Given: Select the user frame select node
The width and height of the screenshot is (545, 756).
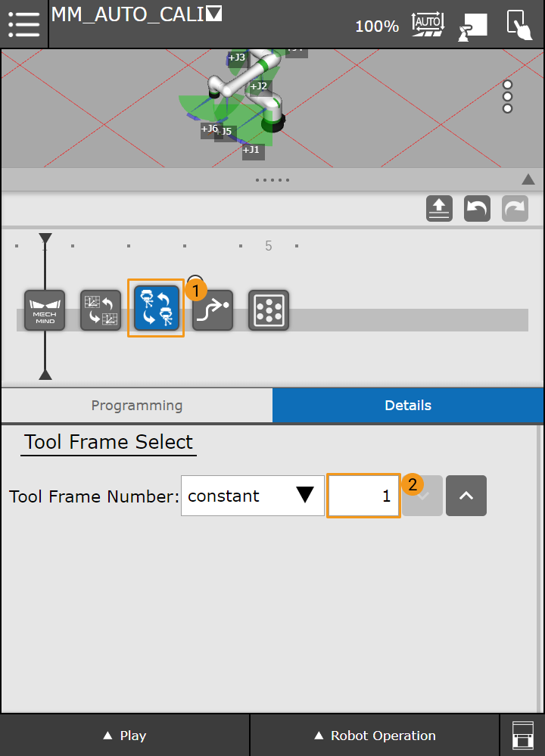Looking at the screenshot, I should pyautogui.click(x=101, y=310).
